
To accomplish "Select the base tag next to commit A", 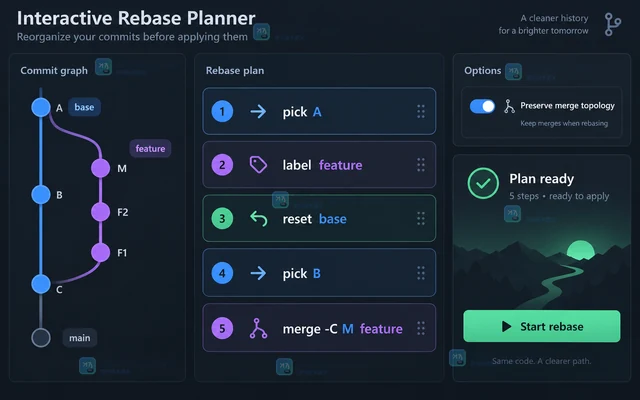I will [84, 107].
